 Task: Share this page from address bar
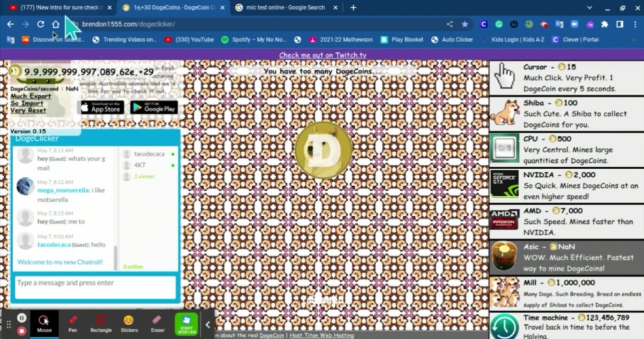(x=450, y=25)
